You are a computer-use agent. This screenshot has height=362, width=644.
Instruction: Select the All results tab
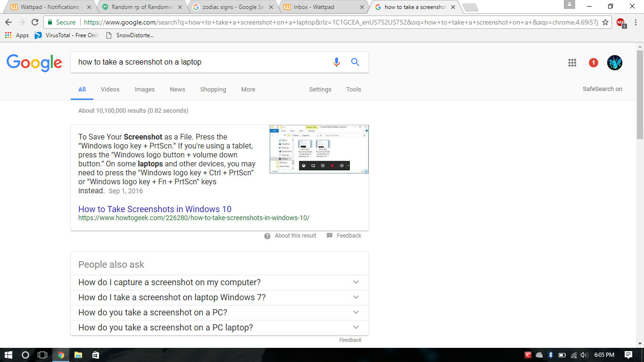(82, 90)
